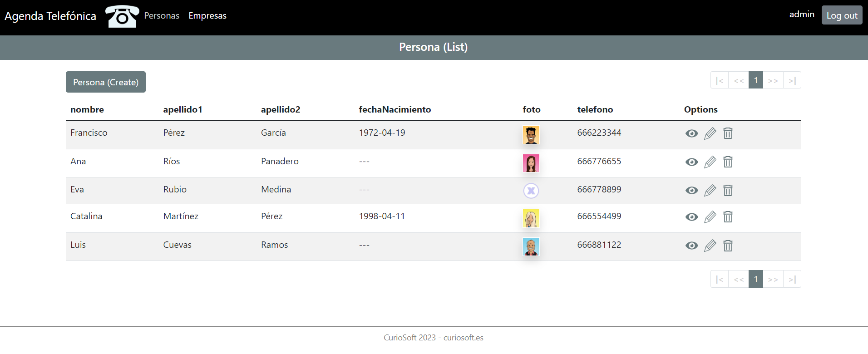This screenshot has height=354, width=868.
Task: Open the Personas menu item
Action: coord(162,16)
